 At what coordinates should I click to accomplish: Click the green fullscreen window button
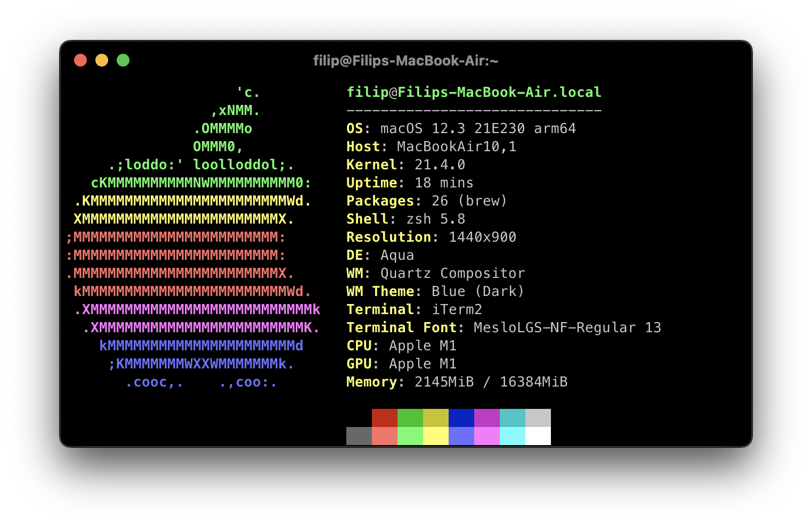pyautogui.click(x=123, y=60)
